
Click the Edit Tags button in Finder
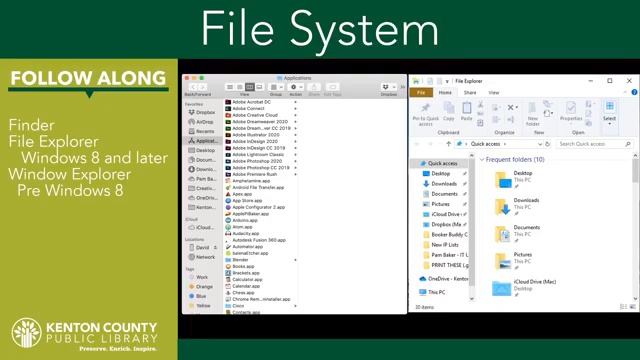tap(333, 87)
